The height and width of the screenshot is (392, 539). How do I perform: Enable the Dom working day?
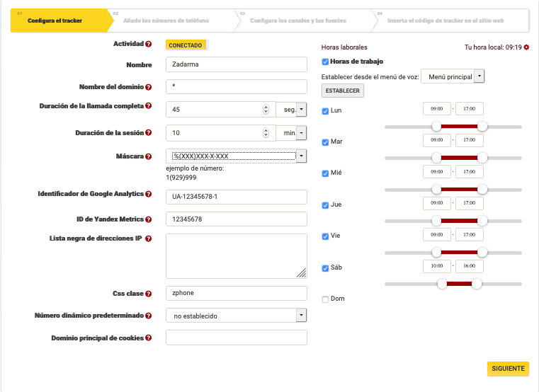tap(325, 299)
